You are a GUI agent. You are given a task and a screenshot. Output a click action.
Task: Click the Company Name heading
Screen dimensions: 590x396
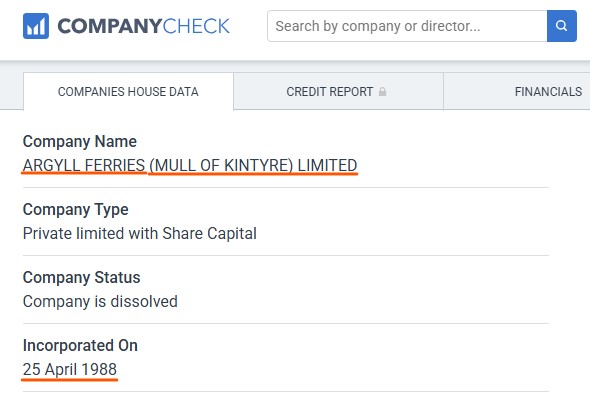pyautogui.click(x=80, y=142)
